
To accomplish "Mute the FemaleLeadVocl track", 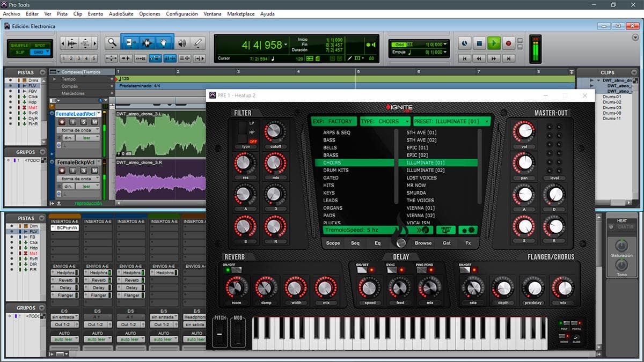I will [x=94, y=122].
